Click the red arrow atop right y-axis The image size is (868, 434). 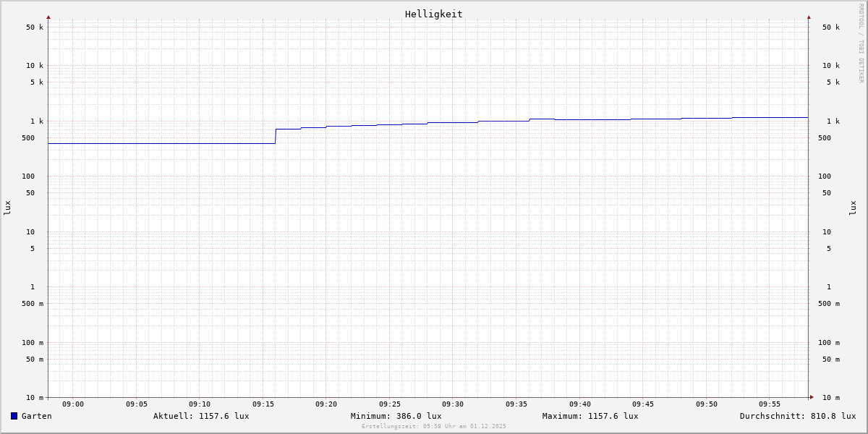[809, 17]
